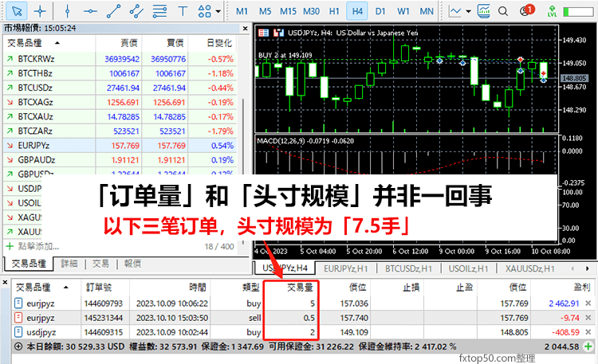598x364 pixels.
Task: Open the indicators list icon
Action: point(484,11)
